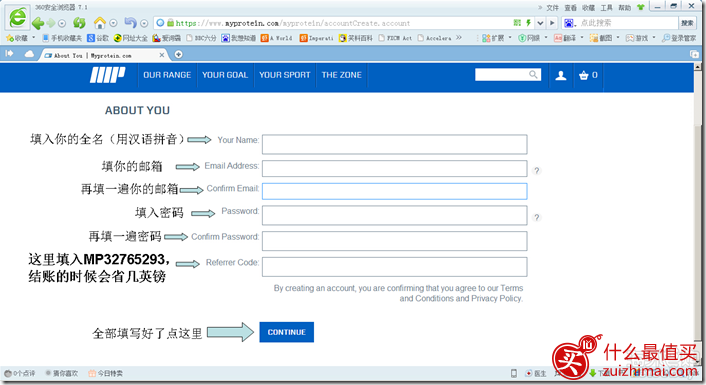Open the search engine selector paw icon
The height and width of the screenshot is (385, 706).
pyautogui.click(x=570, y=23)
